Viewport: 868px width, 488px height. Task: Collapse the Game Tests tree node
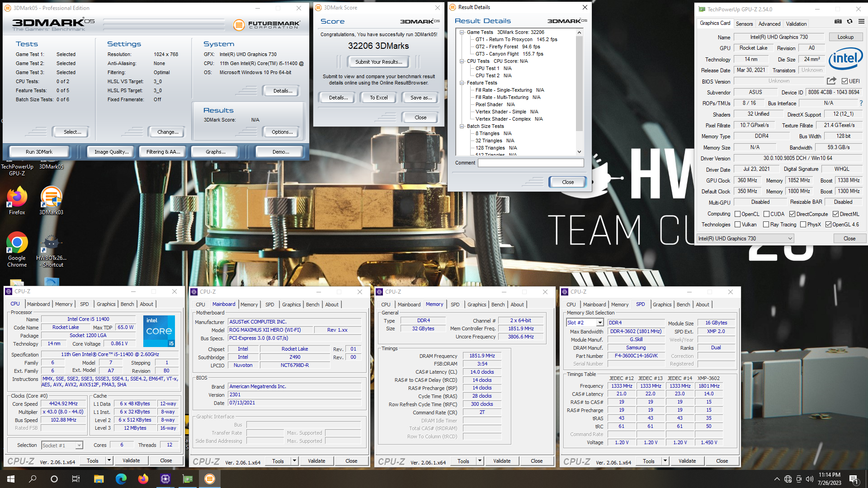coord(462,32)
